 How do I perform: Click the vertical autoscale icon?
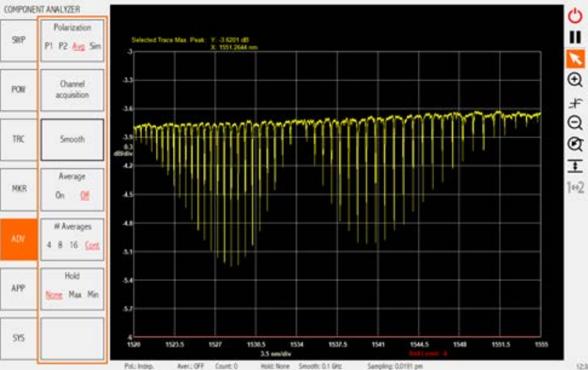point(575,166)
